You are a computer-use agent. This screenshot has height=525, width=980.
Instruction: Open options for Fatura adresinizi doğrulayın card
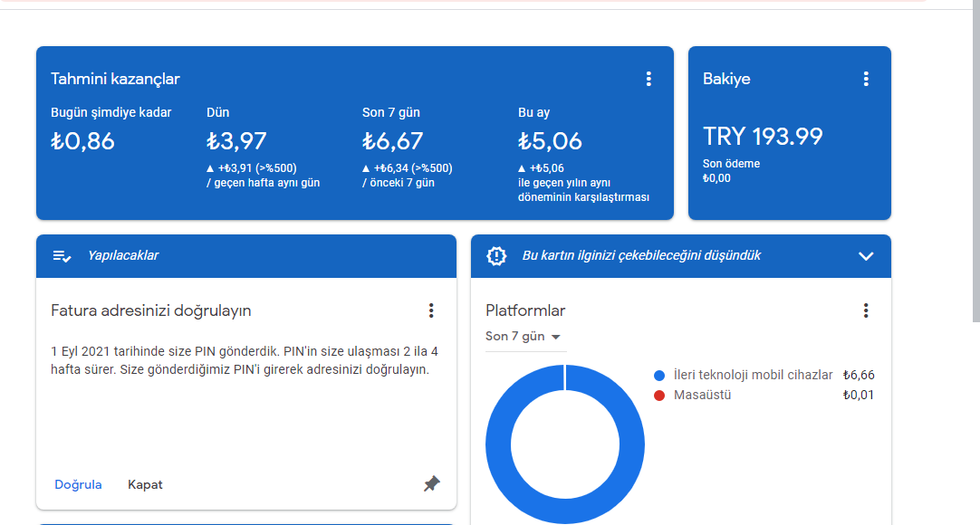[x=431, y=310]
